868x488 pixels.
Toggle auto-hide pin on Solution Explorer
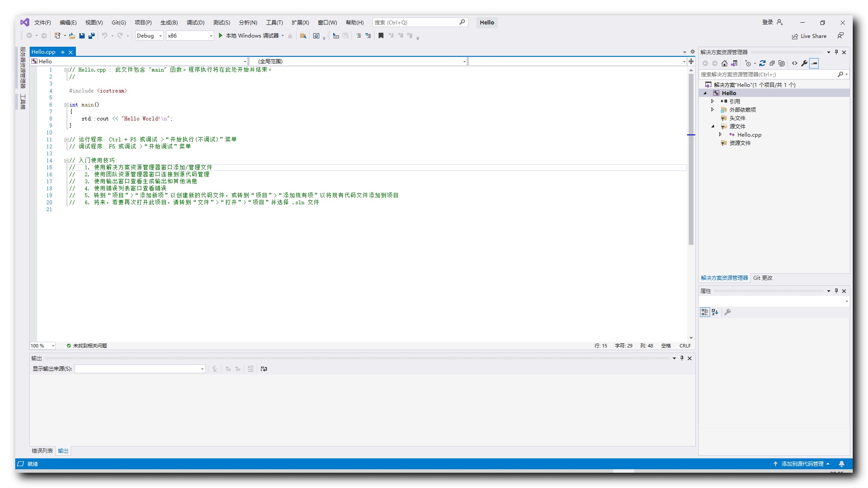836,52
